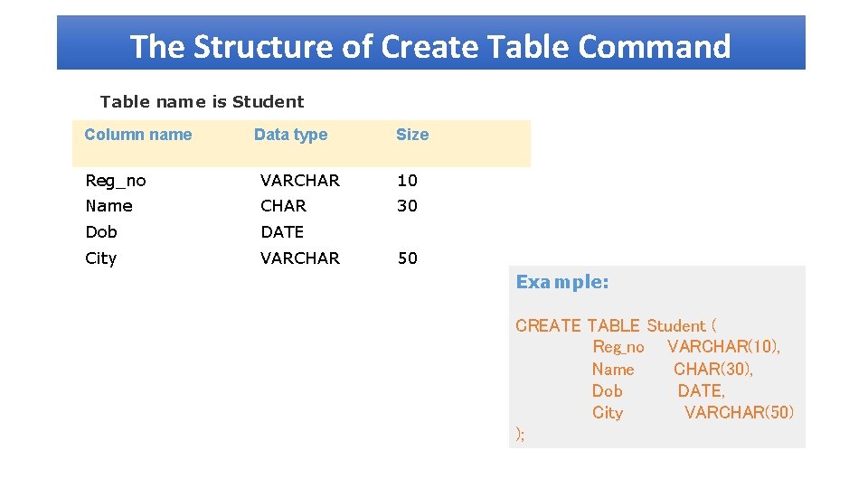Click the CHAR data type cell

coord(283,206)
